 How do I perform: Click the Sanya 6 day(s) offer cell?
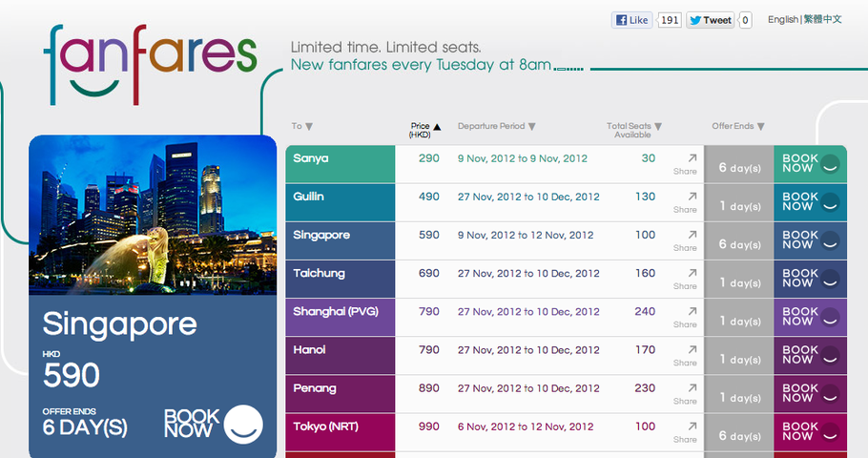[739, 164]
